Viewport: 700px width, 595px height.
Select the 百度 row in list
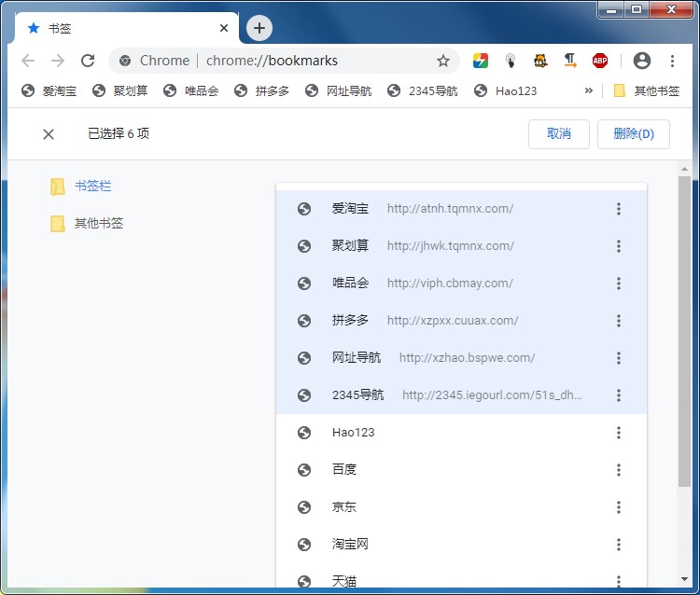click(x=461, y=470)
